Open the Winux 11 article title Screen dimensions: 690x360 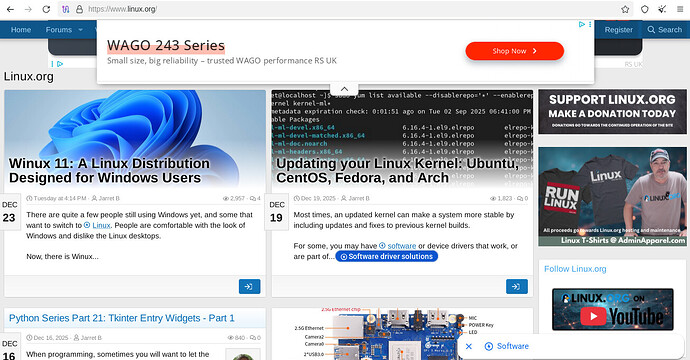pyautogui.click(x=109, y=170)
